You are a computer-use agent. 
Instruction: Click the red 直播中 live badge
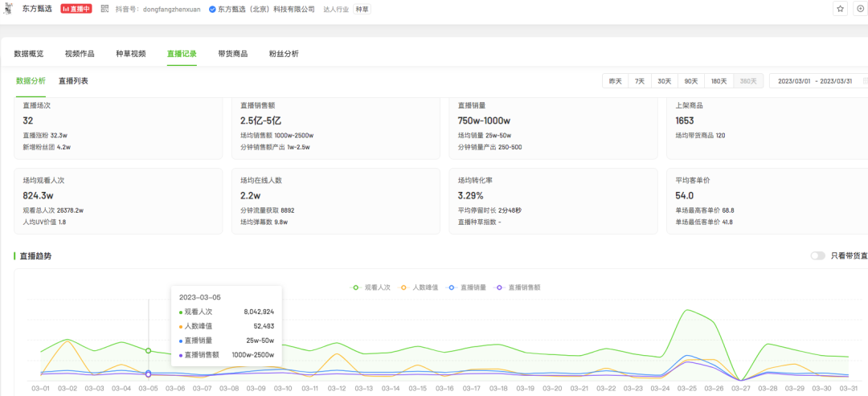click(x=76, y=9)
